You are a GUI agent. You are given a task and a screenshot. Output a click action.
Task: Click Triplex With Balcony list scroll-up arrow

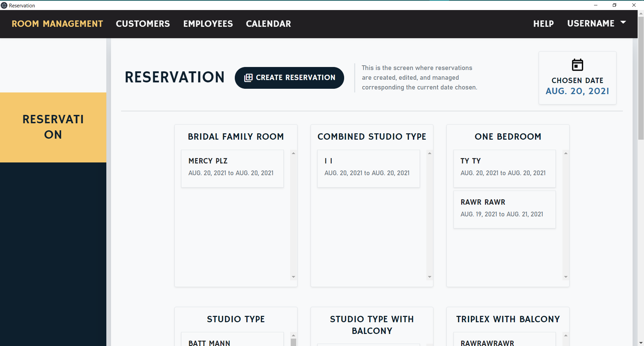tap(566, 335)
